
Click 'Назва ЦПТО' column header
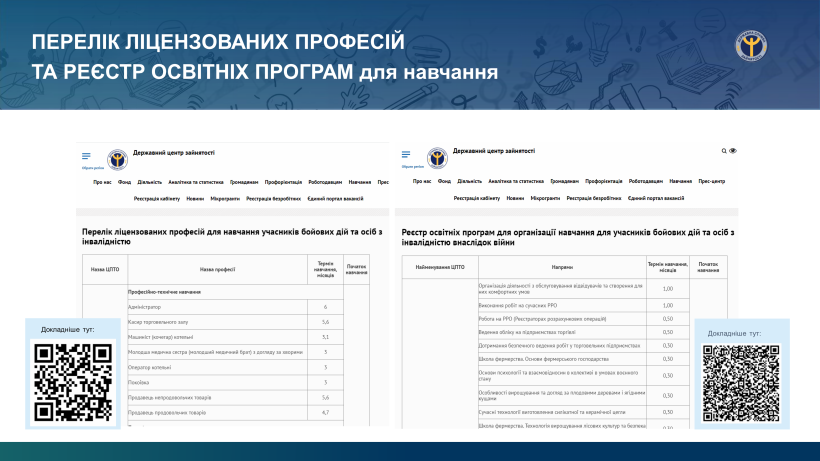coord(105,270)
